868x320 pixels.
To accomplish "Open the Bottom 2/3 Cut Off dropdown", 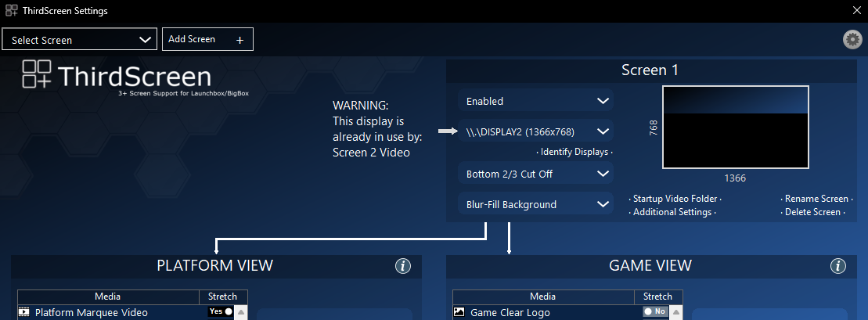I will click(x=535, y=173).
